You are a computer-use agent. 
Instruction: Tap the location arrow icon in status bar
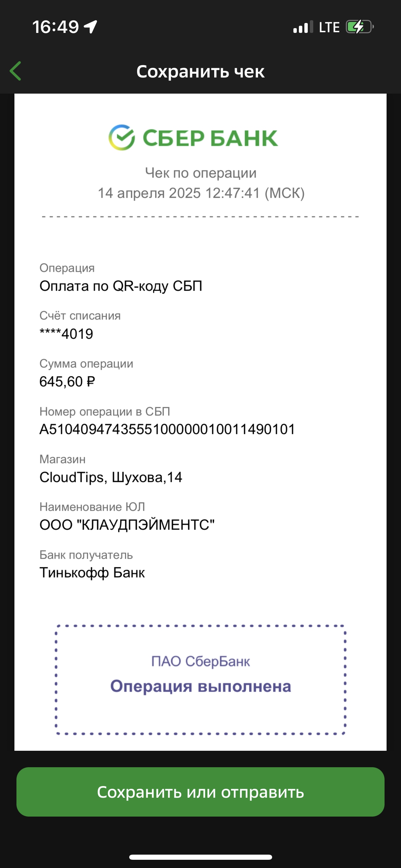click(91, 27)
